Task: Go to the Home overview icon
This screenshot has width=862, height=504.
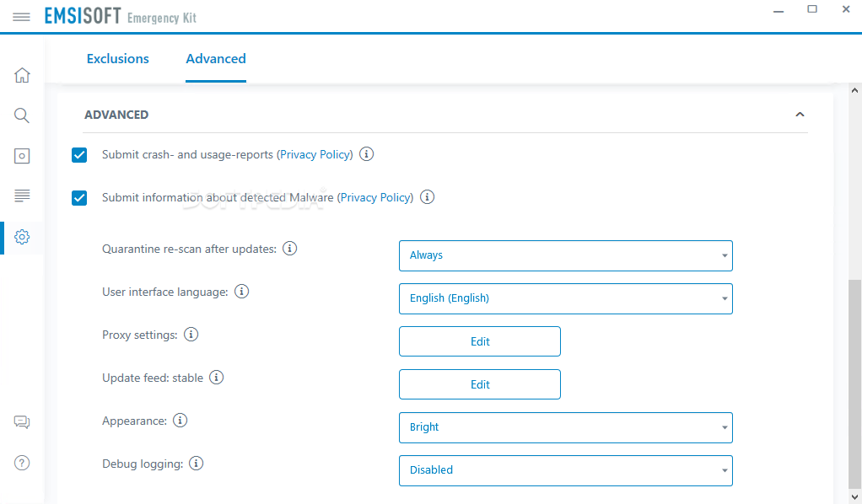Action: [x=22, y=75]
